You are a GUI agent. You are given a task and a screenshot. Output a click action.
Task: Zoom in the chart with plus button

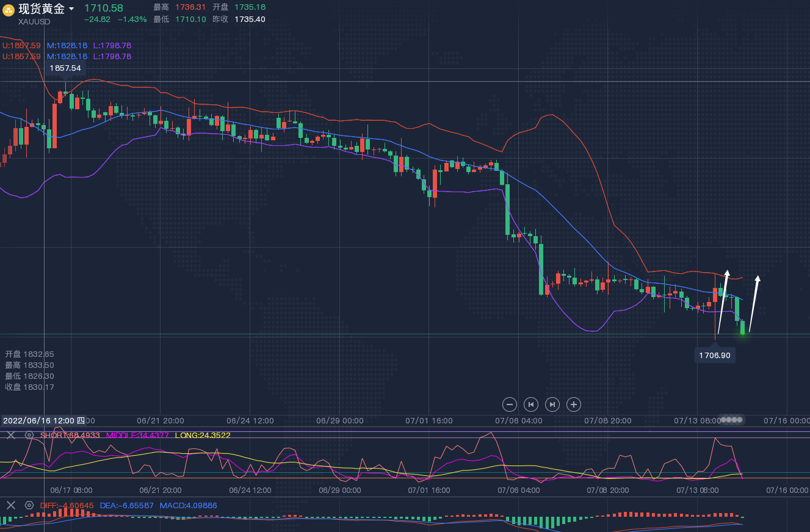point(573,404)
